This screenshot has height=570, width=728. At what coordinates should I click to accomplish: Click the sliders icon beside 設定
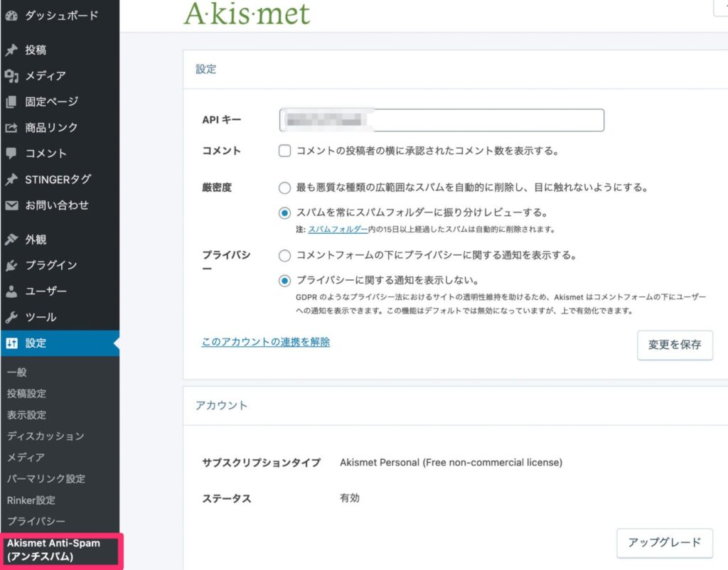pos(11,343)
